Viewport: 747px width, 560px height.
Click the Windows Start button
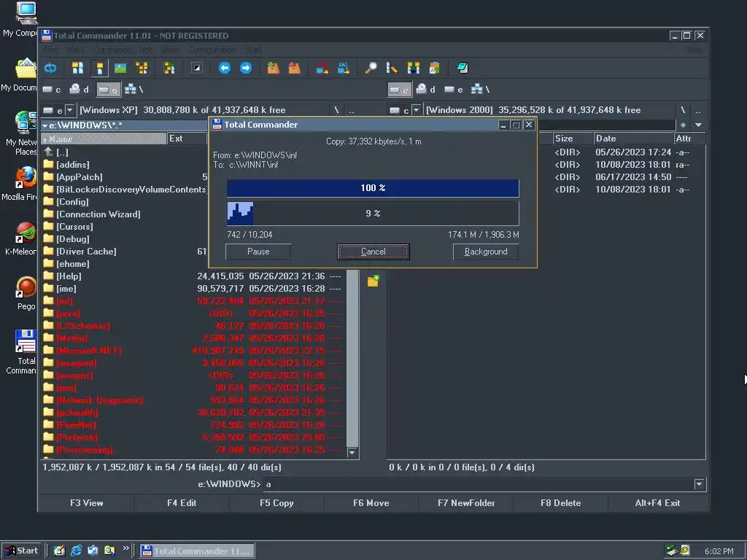(22, 551)
